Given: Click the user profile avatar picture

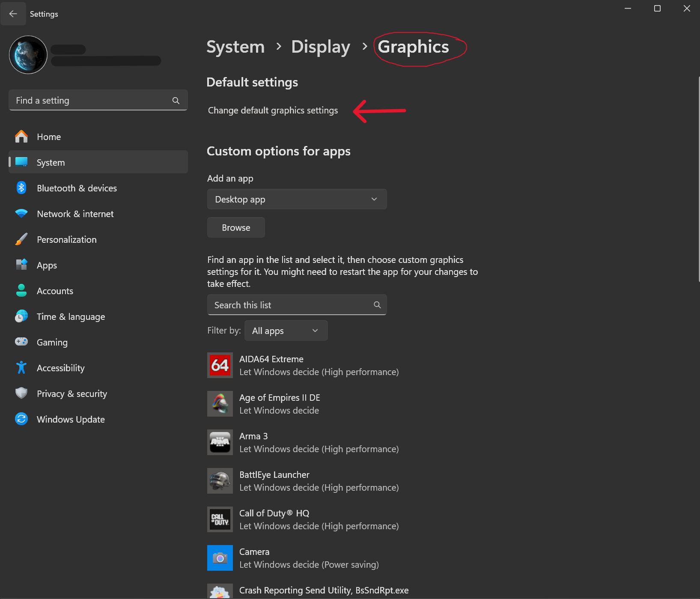Looking at the screenshot, I should [28, 55].
